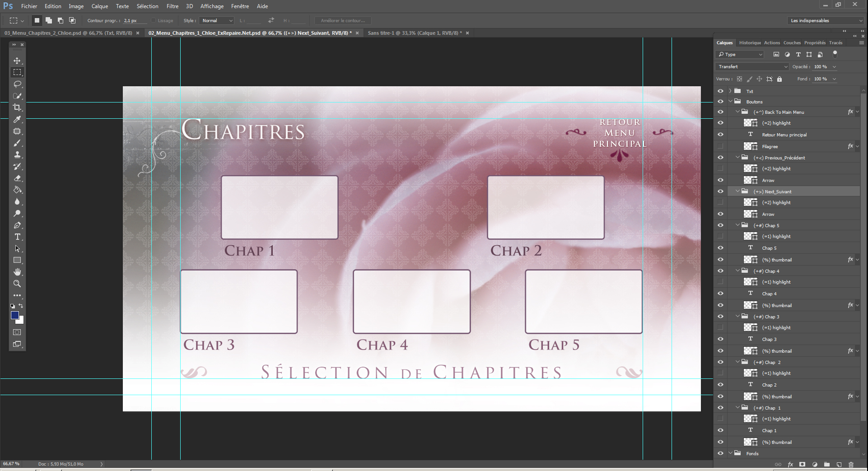Switch to the Historique panel tab
The height and width of the screenshot is (471, 868).
coord(750,43)
